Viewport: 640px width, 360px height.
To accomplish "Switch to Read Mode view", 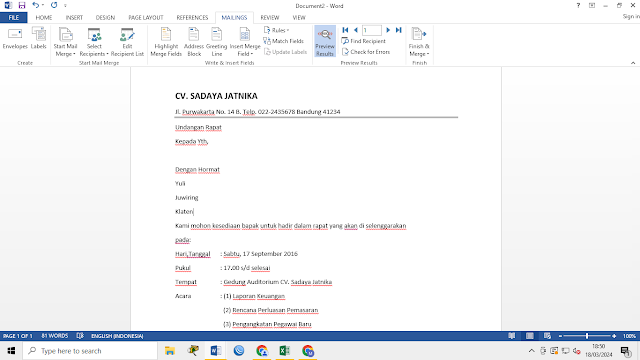I will (511, 336).
